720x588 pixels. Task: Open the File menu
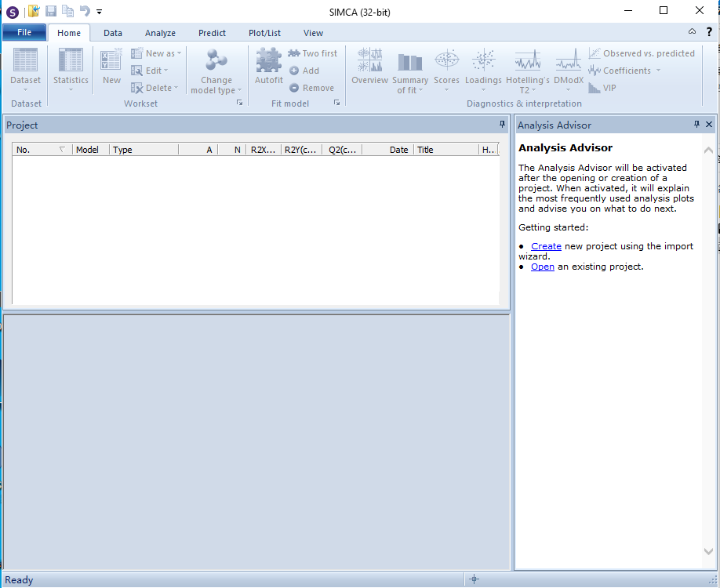click(24, 33)
